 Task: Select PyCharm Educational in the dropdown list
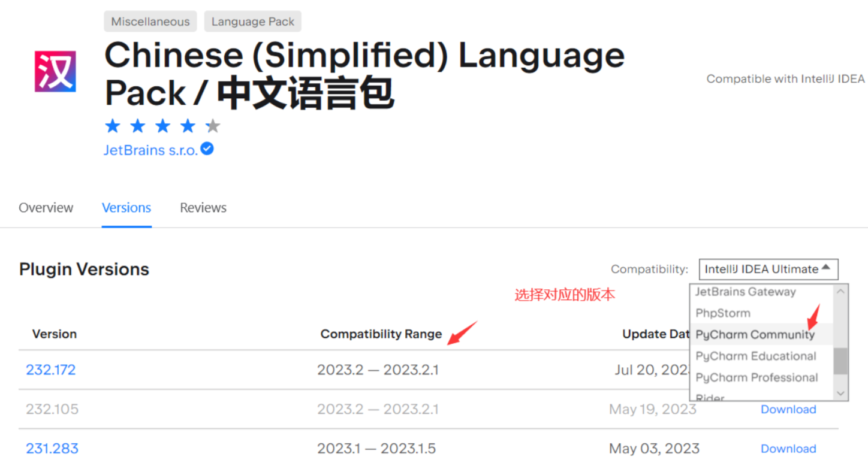(x=762, y=356)
